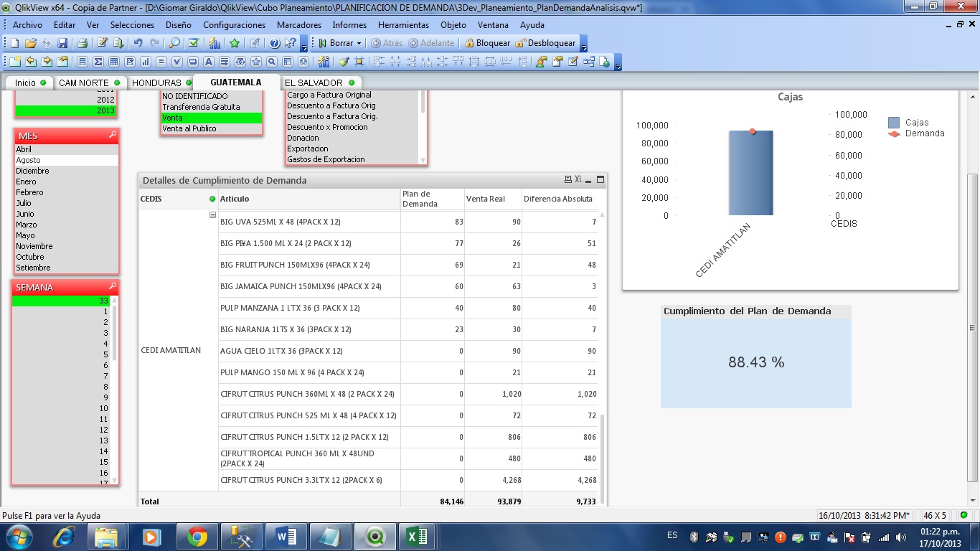Open User Preferences icon in design toolbar
The image size is (980, 551).
(x=542, y=62)
